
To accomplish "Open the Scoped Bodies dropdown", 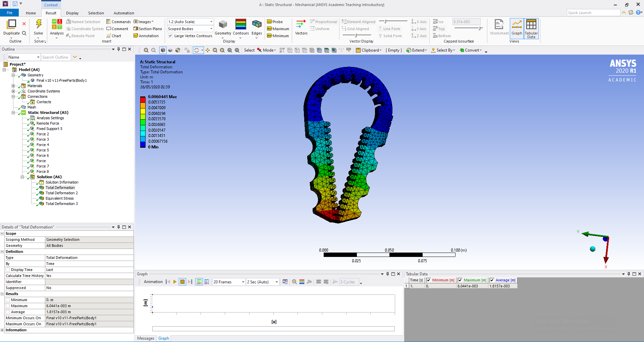I will [x=190, y=29].
